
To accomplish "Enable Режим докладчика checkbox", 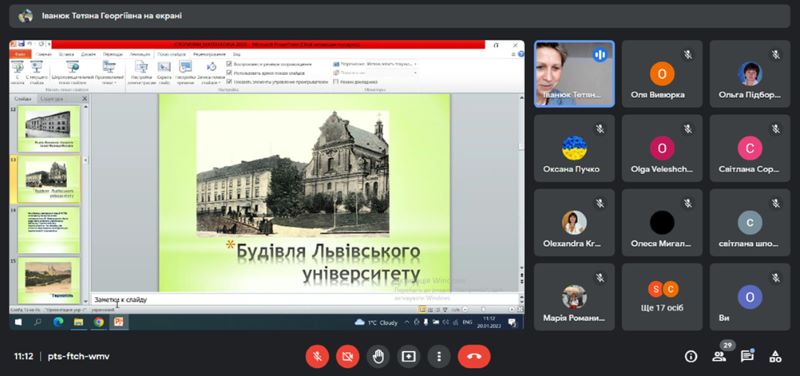I will point(336,81).
